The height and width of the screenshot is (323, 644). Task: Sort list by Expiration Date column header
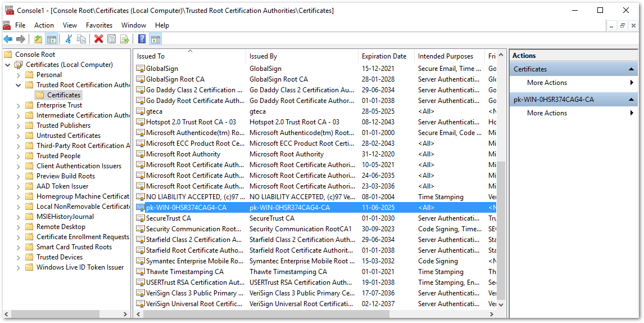click(x=384, y=56)
